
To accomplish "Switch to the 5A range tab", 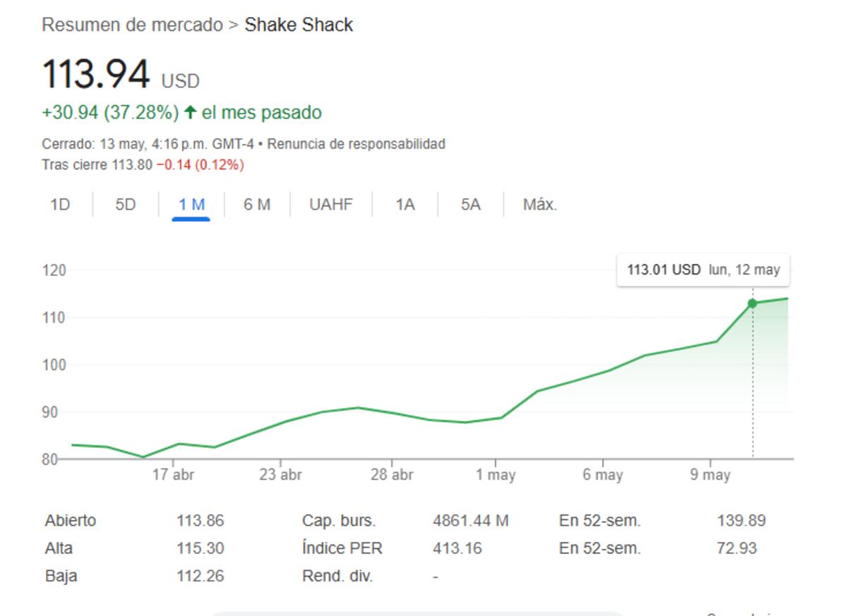I will coord(471,205).
